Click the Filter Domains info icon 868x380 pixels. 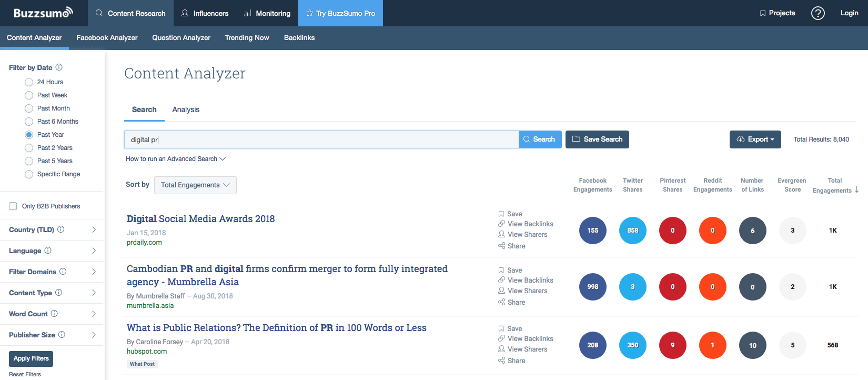pyautogui.click(x=63, y=272)
